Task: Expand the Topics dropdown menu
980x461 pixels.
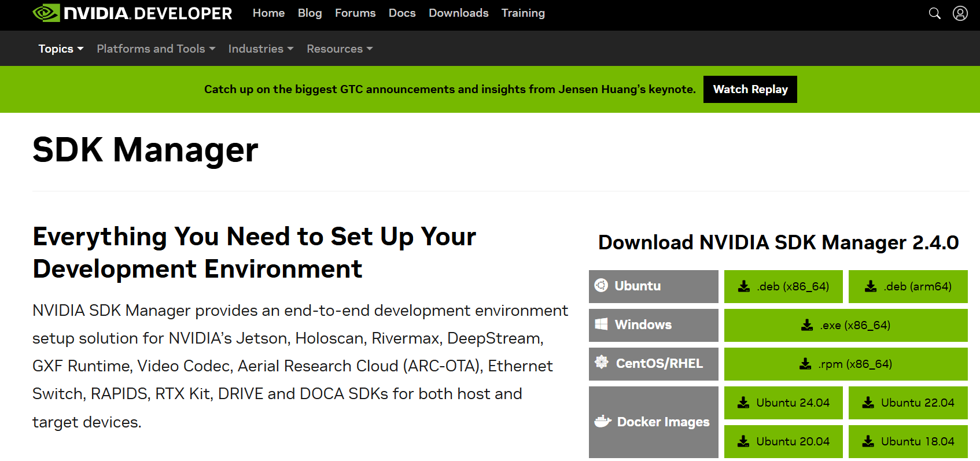Action: point(61,49)
